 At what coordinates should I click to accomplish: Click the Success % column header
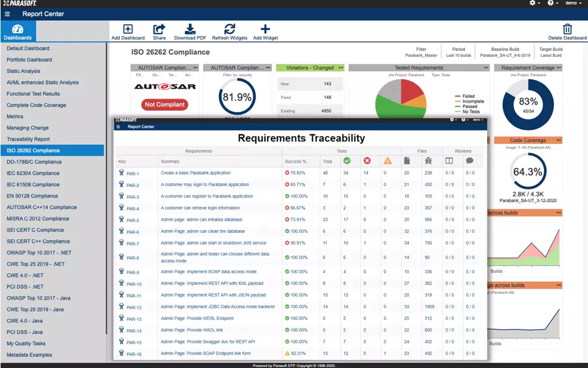click(295, 162)
